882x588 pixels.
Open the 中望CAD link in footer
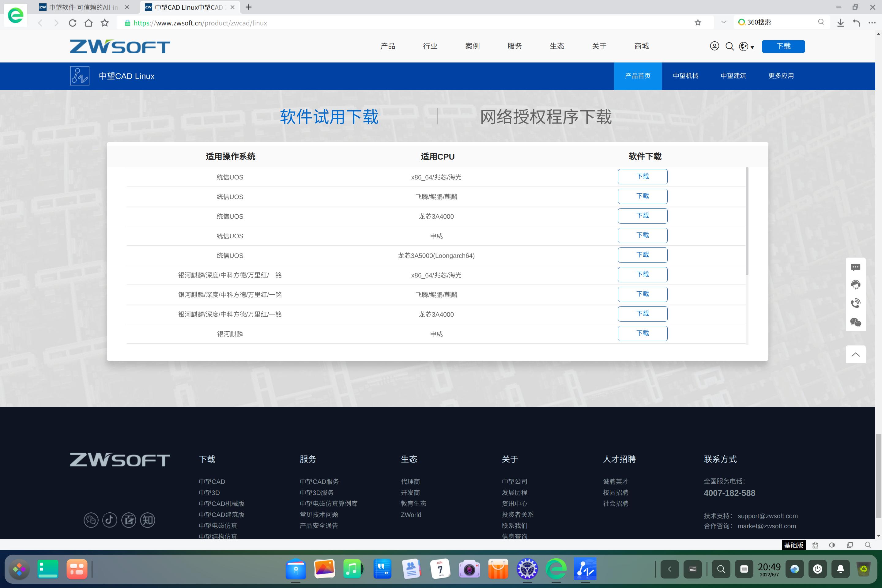(212, 481)
